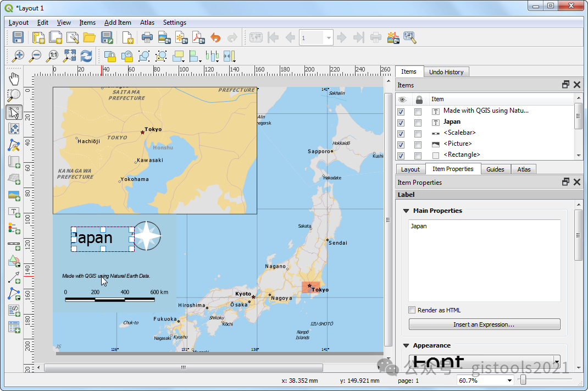Screen dimensions: 588x391
Task: Lock the Scalebar item
Action: coord(418,134)
